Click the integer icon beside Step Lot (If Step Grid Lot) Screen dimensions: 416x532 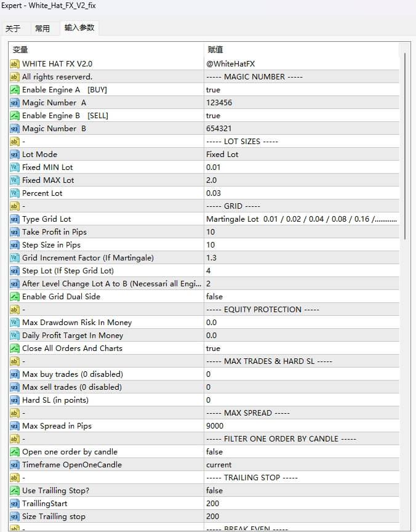tap(15, 271)
